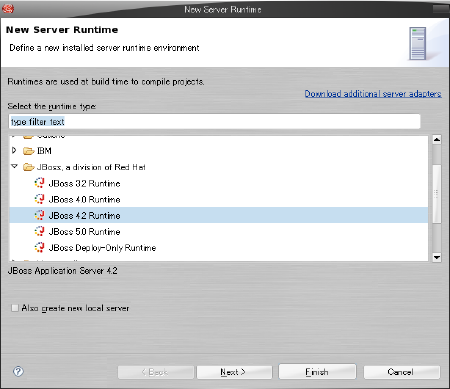
Task: Open Download additional server adapters link
Action: coord(373,94)
